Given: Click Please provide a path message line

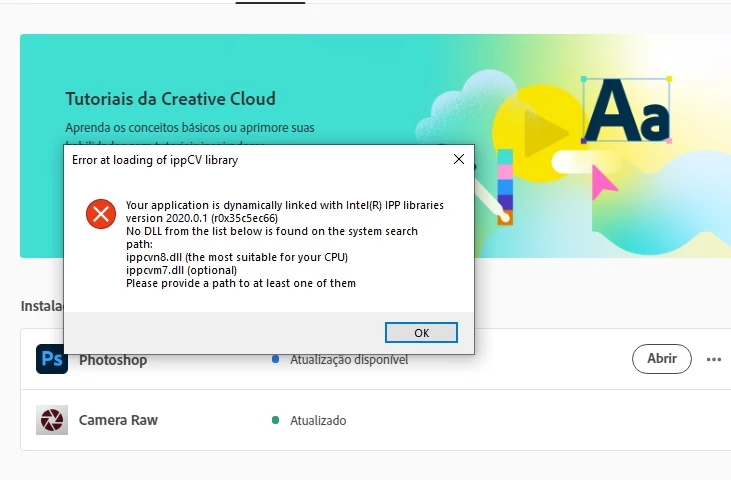Looking at the screenshot, I should (x=241, y=283).
